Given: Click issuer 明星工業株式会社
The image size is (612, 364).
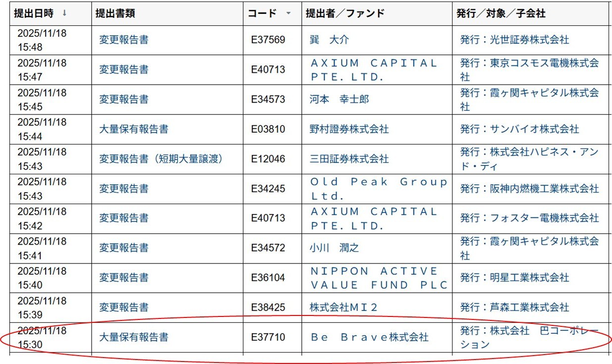Looking at the screenshot, I should [514, 278].
